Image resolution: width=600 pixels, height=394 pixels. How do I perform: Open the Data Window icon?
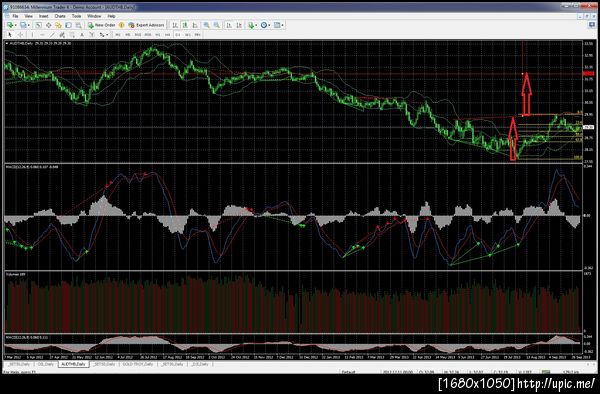point(49,25)
